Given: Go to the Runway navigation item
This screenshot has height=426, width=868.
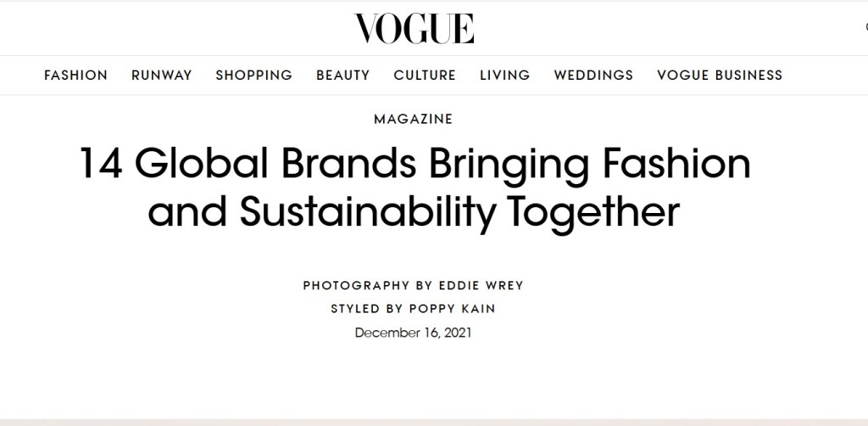Looking at the screenshot, I should (161, 75).
